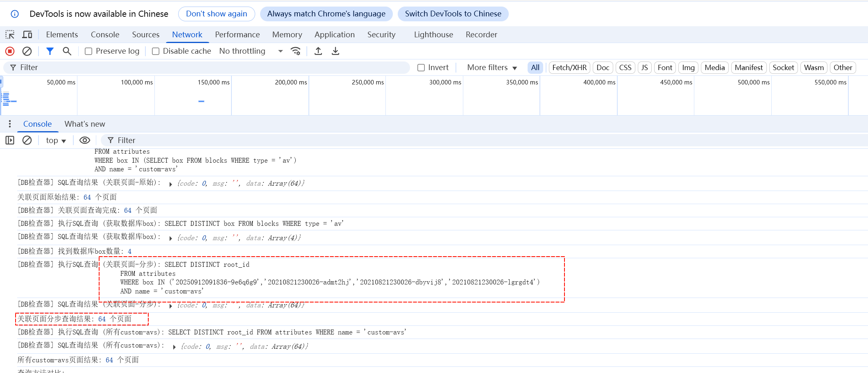Clear the network log

(x=27, y=51)
